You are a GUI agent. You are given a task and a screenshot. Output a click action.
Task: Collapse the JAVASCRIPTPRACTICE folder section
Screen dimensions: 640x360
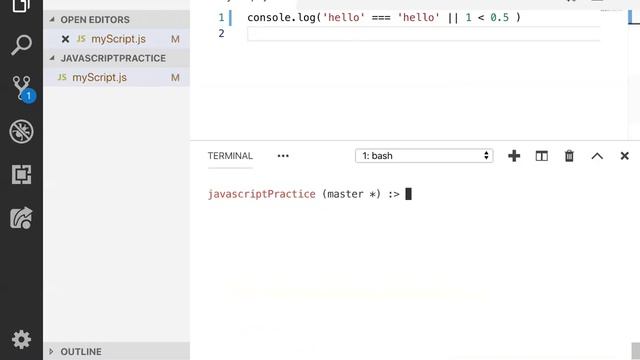click(x=116, y=58)
